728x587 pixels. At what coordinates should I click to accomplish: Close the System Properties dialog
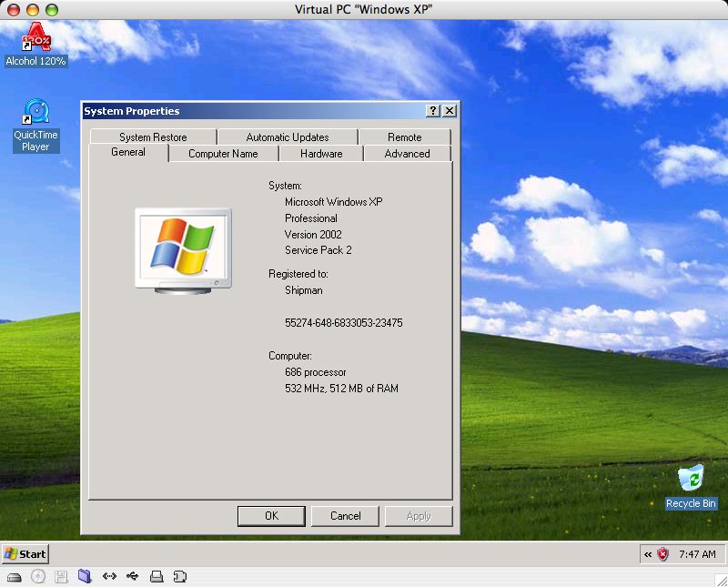[x=450, y=110]
